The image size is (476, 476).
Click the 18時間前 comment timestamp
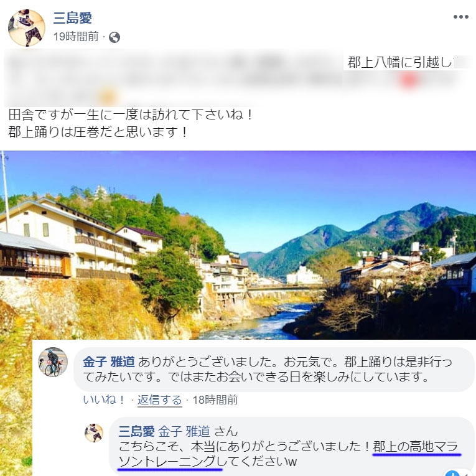(x=215, y=400)
